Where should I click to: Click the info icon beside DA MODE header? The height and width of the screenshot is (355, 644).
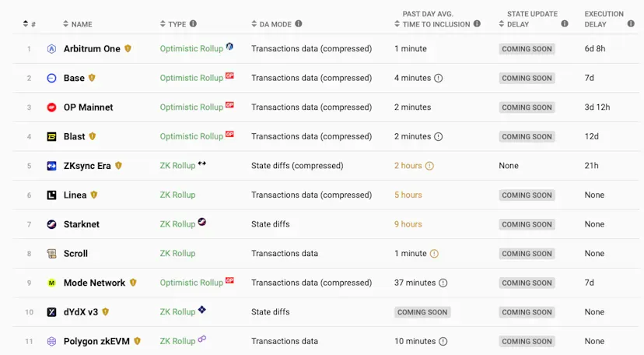point(299,24)
